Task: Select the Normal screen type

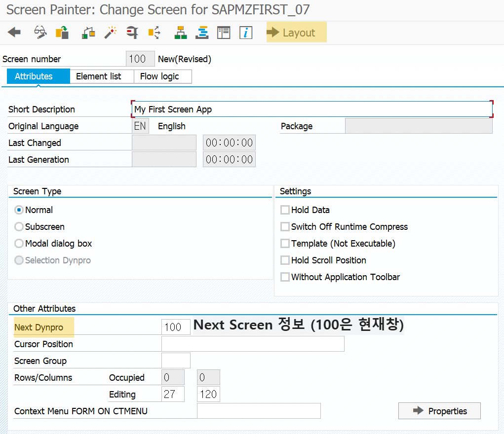Action: click(x=18, y=210)
